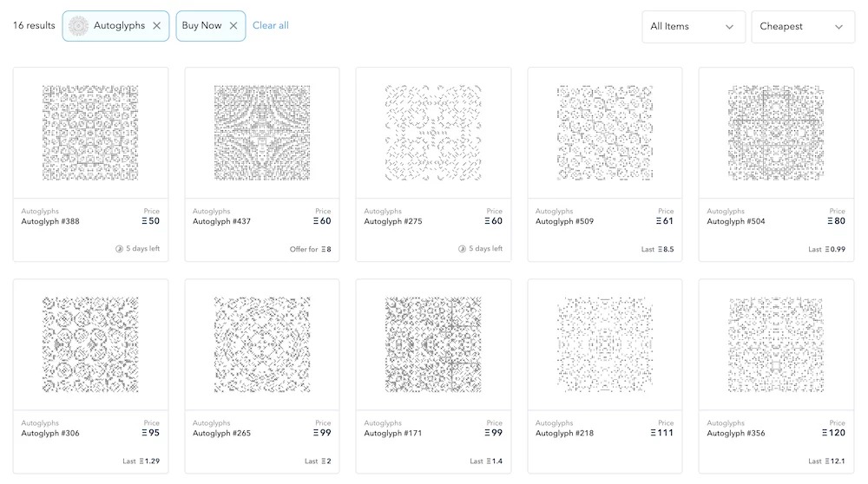This screenshot has width=868, height=484.
Task: Click the clock icon on Autoglyph #275
Action: (462, 249)
